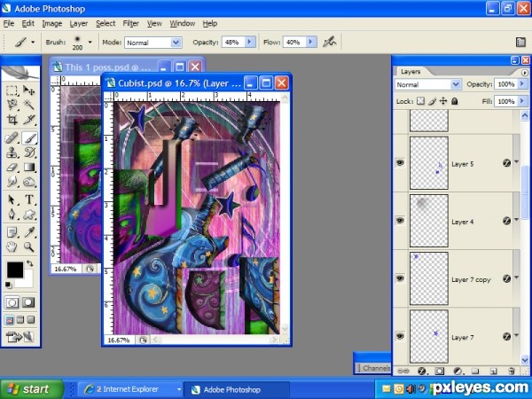Select the History Brush tool
Screen dimensions: 532x399
click(x=29, y=153)
